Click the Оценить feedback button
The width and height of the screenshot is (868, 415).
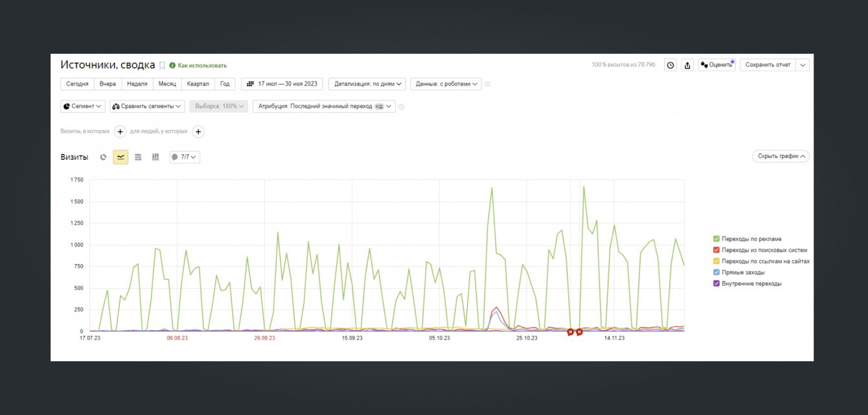point(716,65)
